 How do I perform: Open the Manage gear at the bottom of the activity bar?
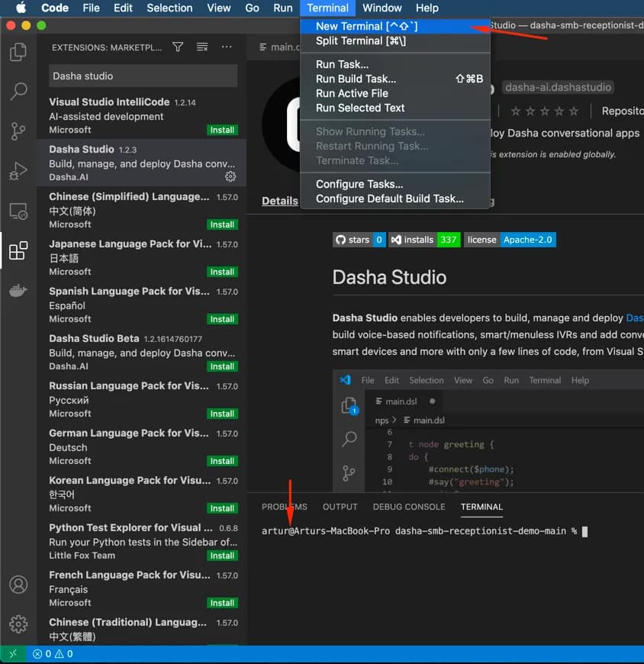[18, 624]
